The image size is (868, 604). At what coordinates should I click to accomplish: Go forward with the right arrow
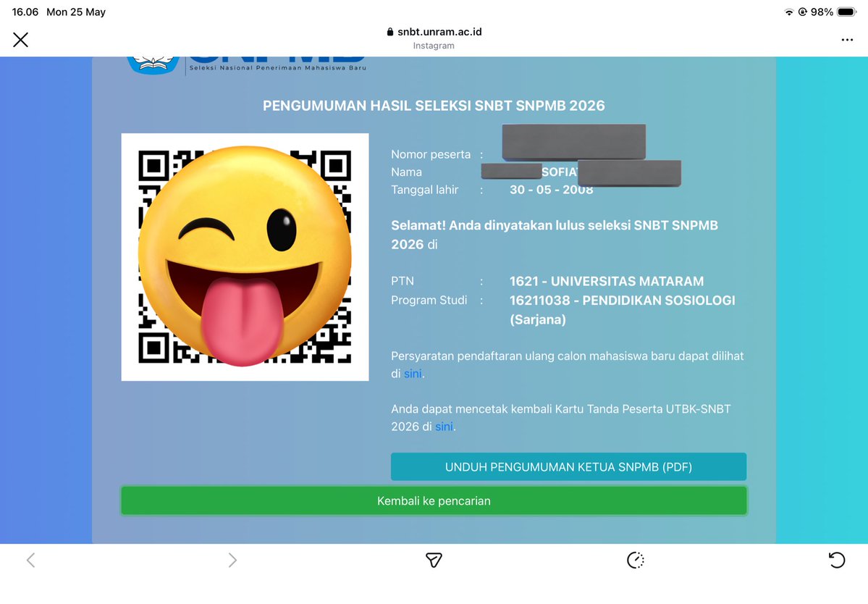[232, 561]
